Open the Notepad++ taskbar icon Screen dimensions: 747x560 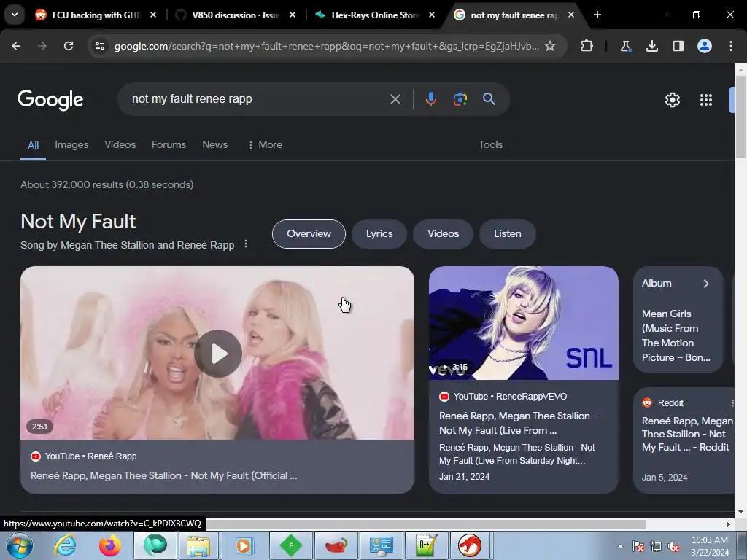425,545
